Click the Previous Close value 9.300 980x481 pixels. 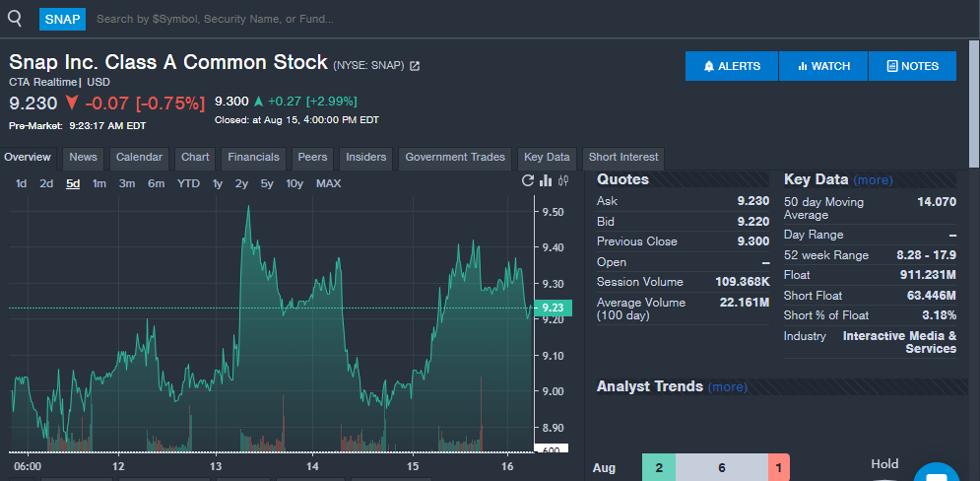753,241
